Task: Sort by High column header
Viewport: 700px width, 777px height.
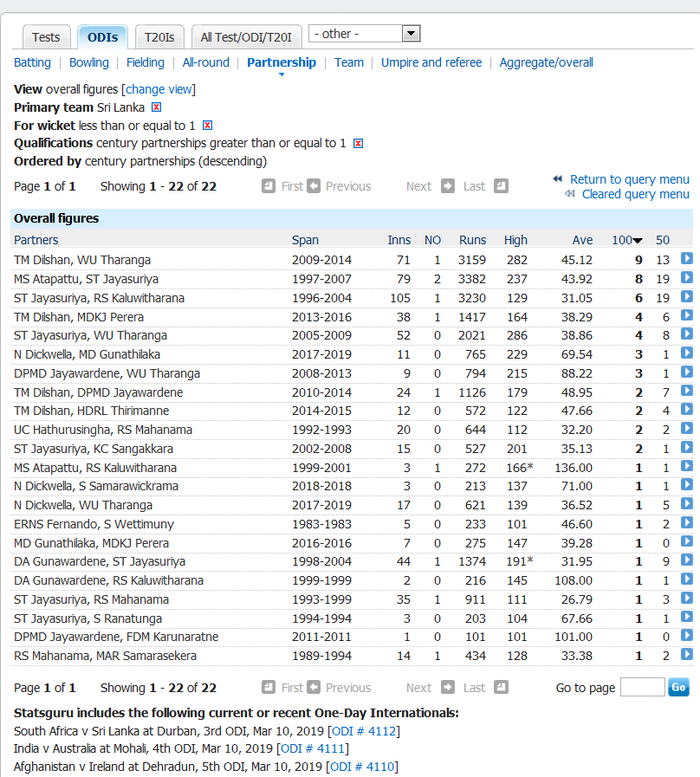Action: tap(515, 240)
